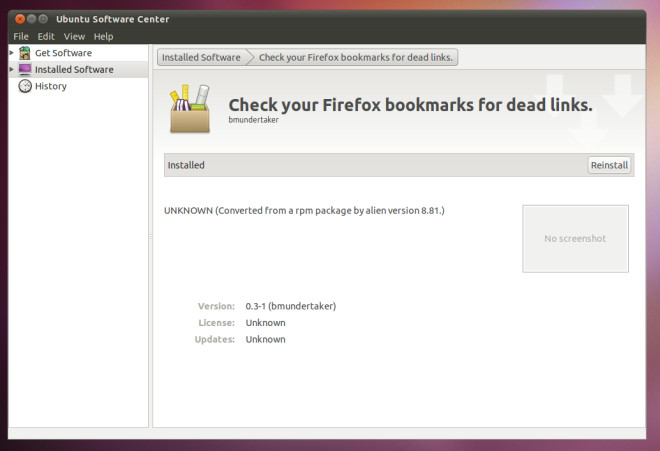Go back via Installed Software breadcrumb
Screen dimensions: 660x451
coord(201,57)
